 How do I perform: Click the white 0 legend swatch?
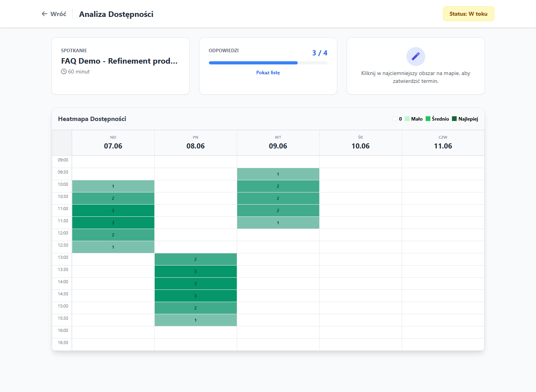[x=395, y=119]
